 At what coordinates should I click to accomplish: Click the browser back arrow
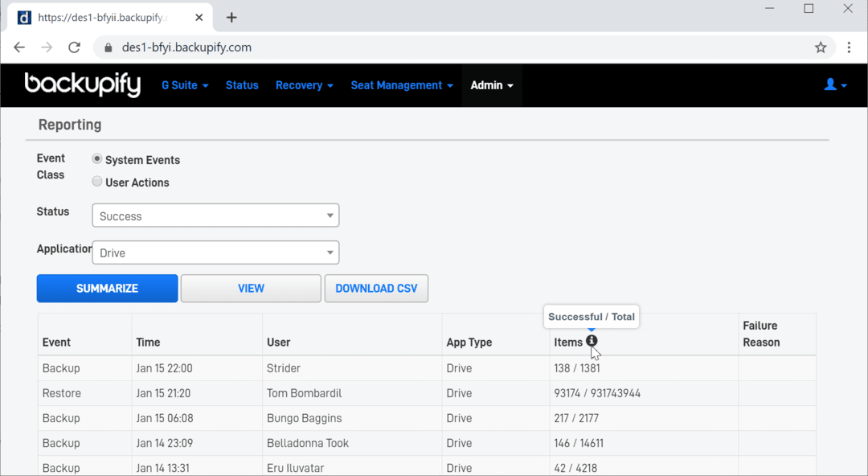(19, 47)
